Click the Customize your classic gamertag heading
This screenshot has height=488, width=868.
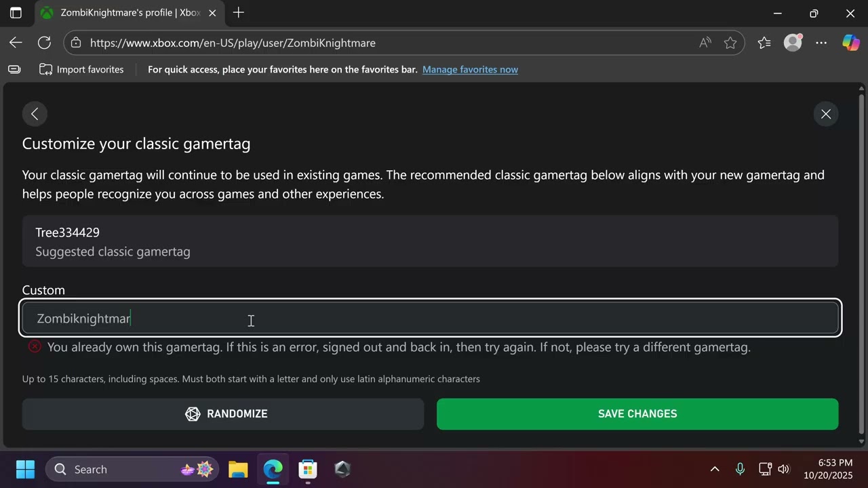(136, 144)
